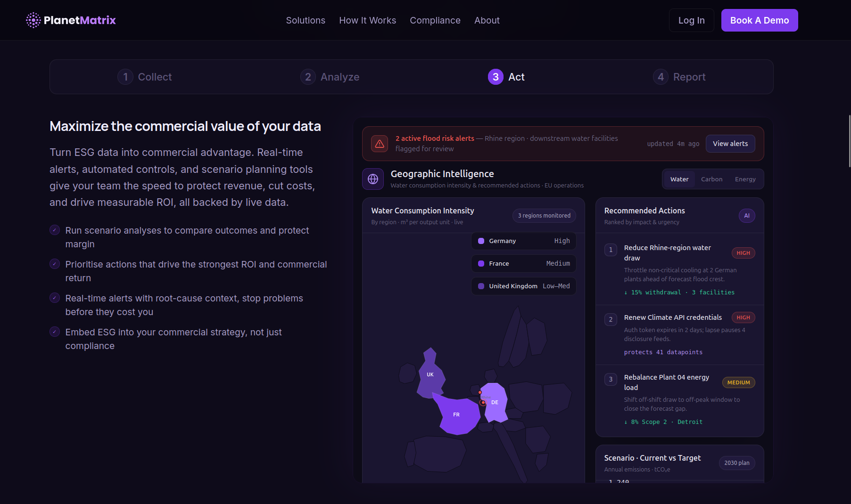Click the 2030 plan badge
Viewport: 851px width, 504px height.
pyautogui.click(x=737, y=463)
